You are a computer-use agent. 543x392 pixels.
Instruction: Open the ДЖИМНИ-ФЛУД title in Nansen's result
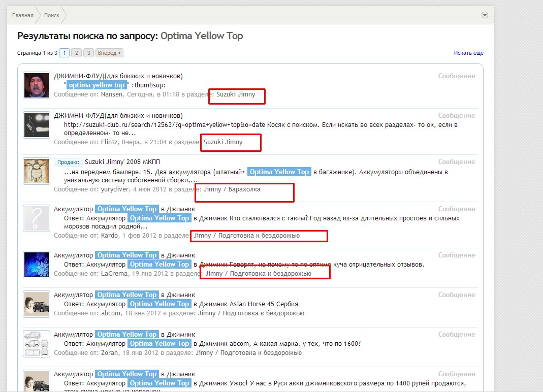click(118, 76)
